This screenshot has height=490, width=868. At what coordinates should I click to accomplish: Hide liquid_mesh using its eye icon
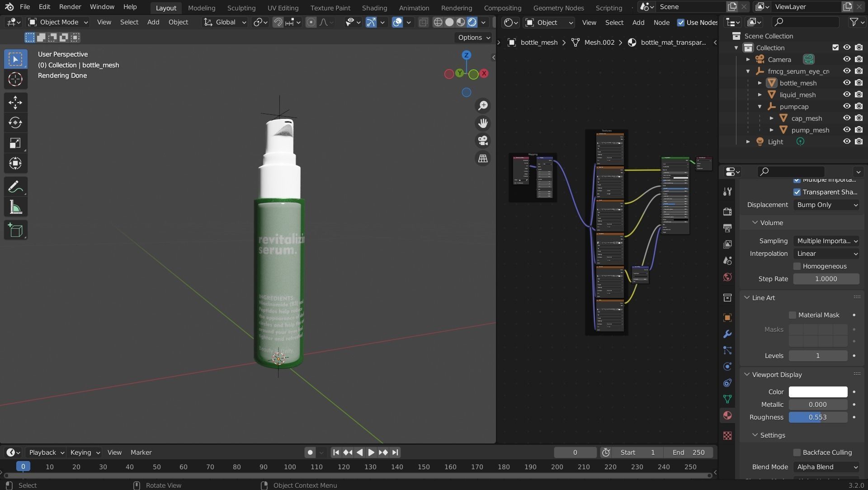click(x=847, y=94)
